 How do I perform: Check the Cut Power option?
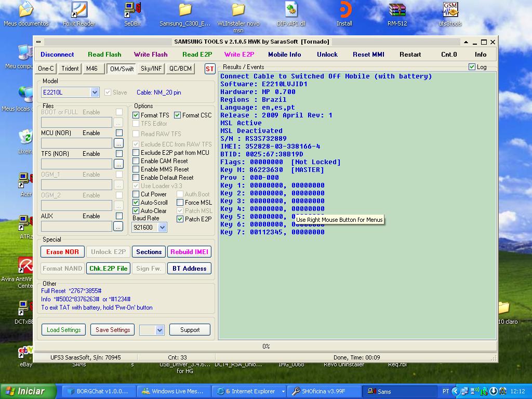136,194
